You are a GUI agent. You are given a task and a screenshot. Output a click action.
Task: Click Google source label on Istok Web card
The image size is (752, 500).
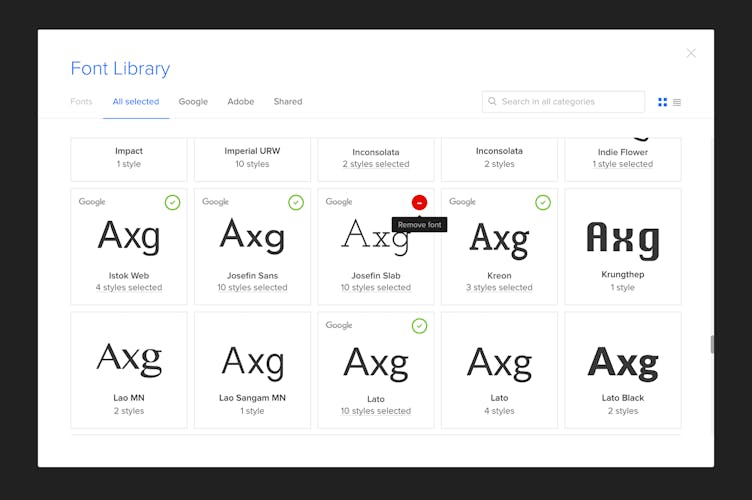(x=92, y=202)
